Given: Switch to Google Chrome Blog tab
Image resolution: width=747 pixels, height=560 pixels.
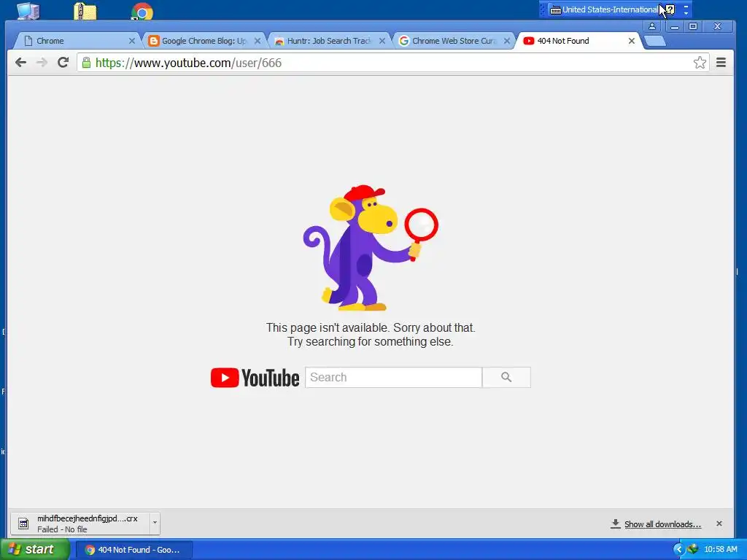Looking at the screenshot, I should [x=204, y=41].
